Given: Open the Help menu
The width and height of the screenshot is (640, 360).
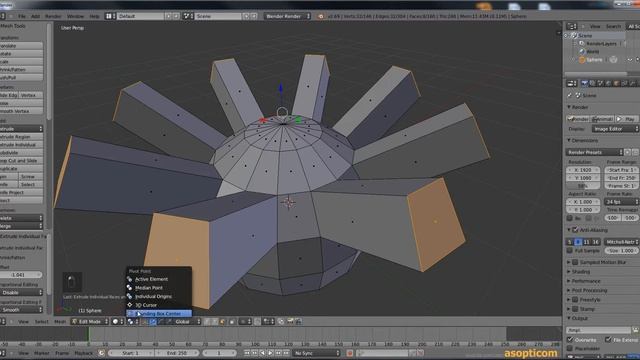Looking at the screenshot, I should (x=94, y=16).
